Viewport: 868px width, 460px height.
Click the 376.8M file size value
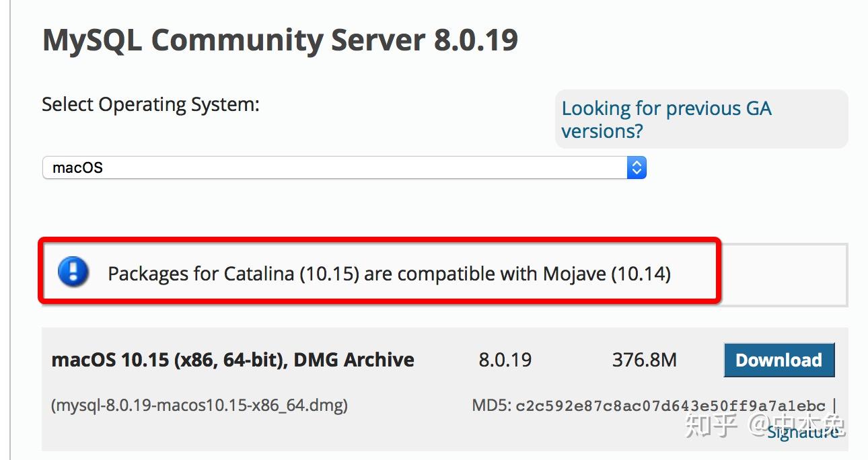point(644,360)
